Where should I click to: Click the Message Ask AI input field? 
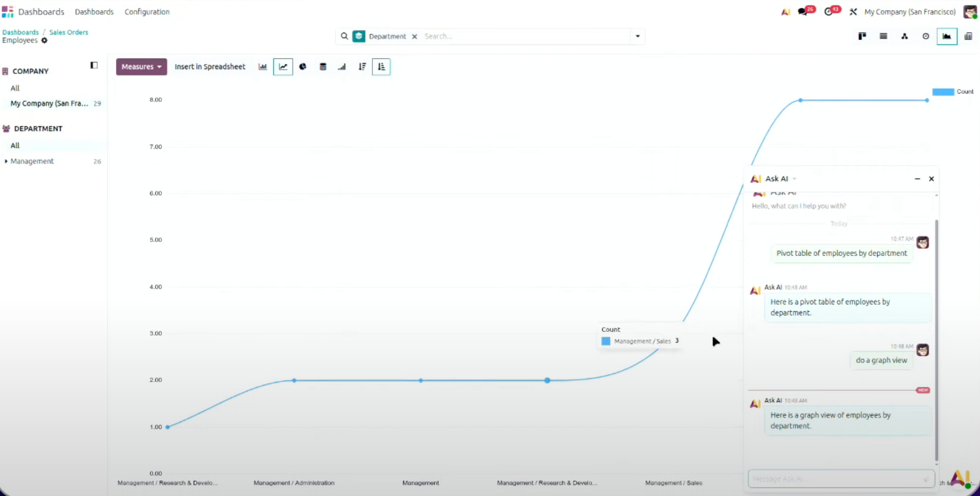pyautogui.click(x=835, y=479)
